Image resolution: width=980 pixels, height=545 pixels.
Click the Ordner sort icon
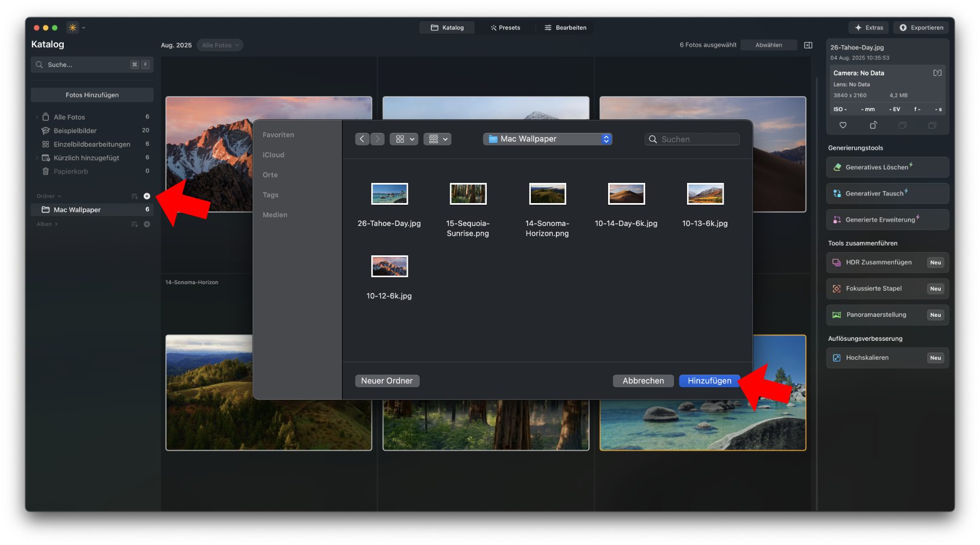tap(134, 196)
